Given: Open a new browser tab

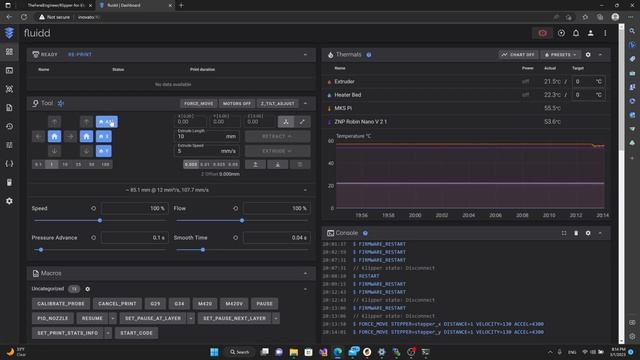Looking at the screenshot, I should (x=181, y=5).
